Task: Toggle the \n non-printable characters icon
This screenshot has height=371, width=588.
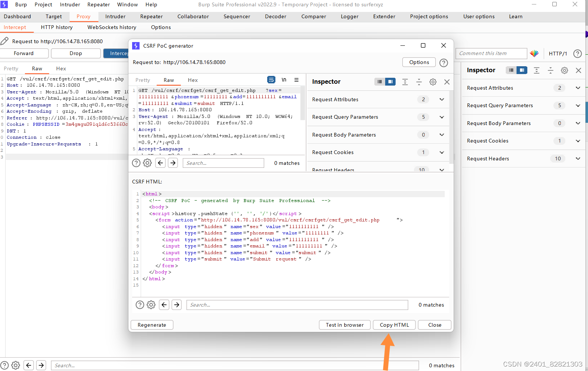Action: [284, 80]
